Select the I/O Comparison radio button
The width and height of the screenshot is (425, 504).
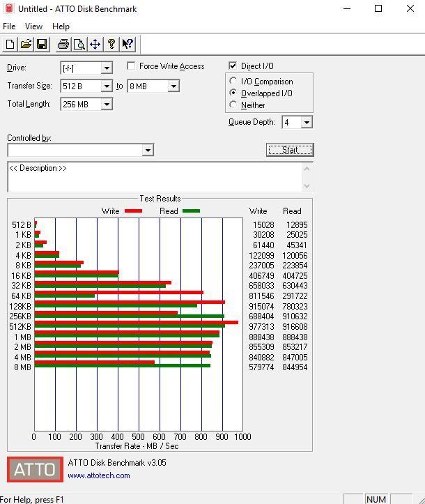233,81
